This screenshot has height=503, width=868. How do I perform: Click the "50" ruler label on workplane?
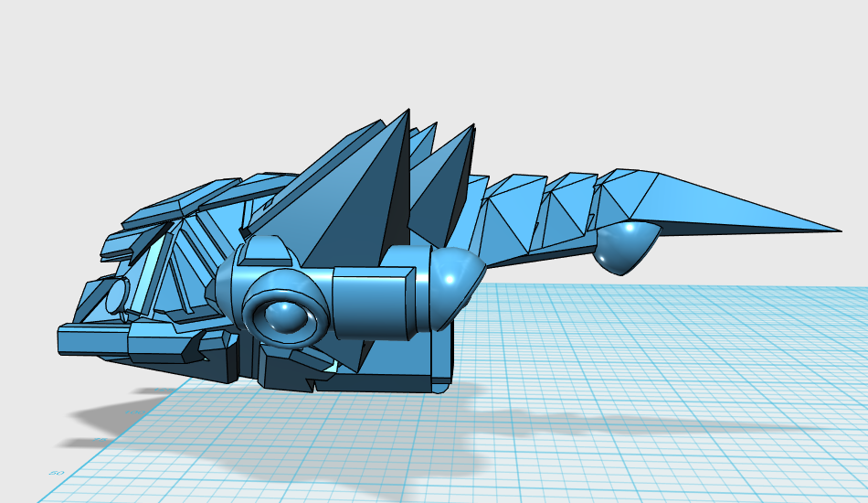[x=56, y=472]
